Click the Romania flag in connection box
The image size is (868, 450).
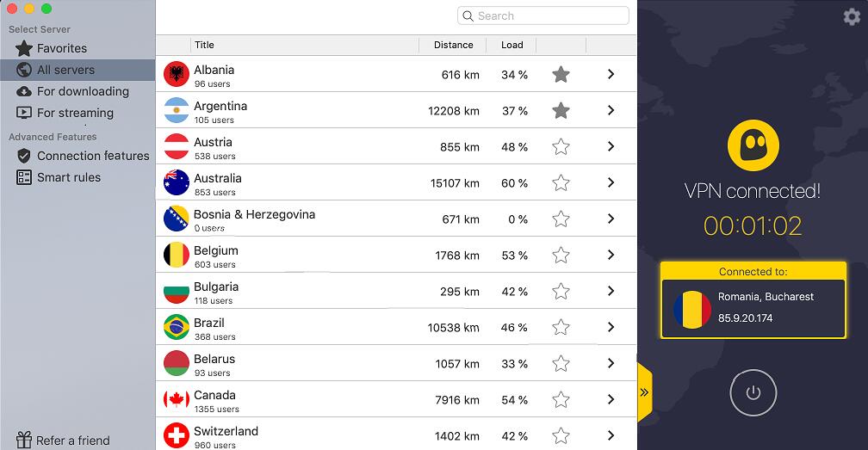pyautogui.click(x=692, y=310)
